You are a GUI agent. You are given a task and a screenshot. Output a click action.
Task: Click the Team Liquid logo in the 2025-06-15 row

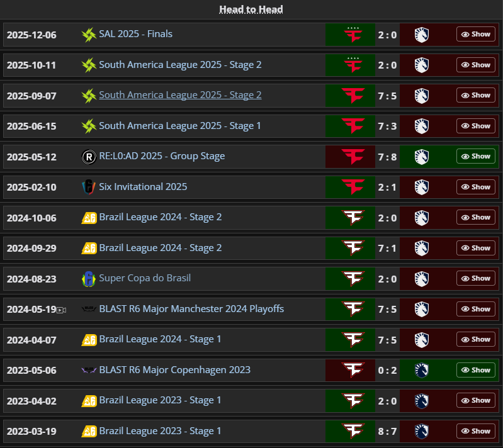pos(422,126)
